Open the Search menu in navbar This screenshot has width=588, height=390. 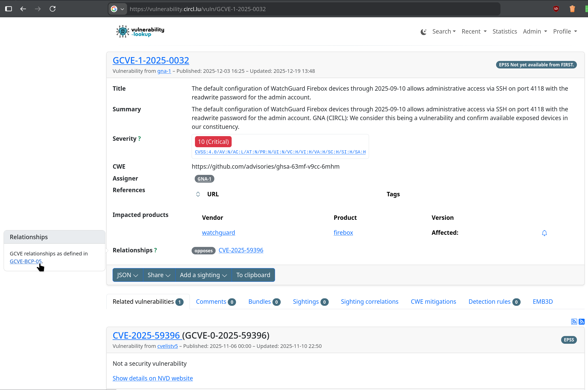click(444, 32)
